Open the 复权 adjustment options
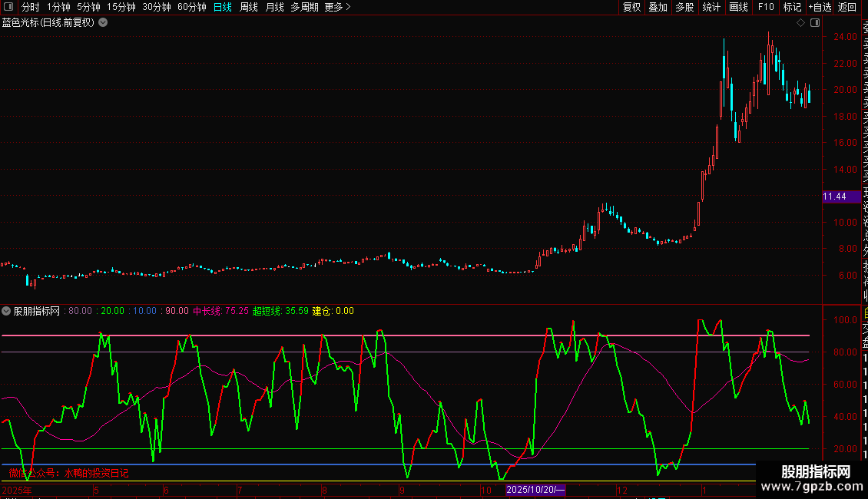This screenshot has width=868, height=499. tap(631, 7)
